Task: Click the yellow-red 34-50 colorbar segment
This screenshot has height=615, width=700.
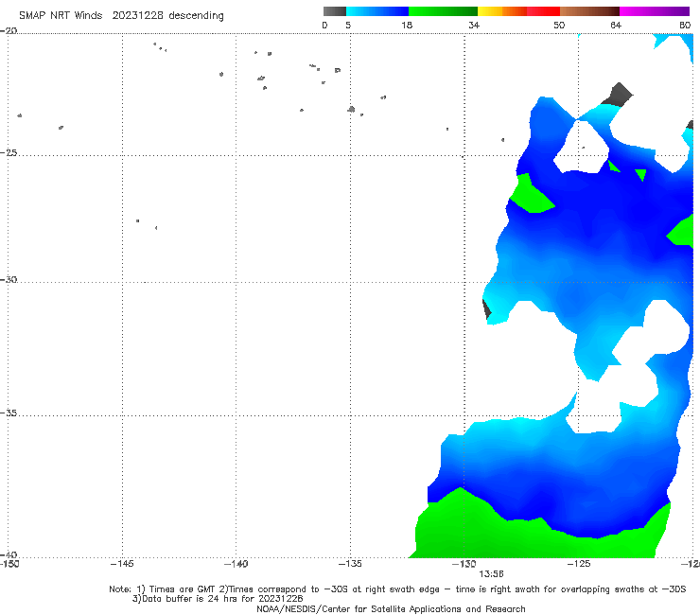Action: 518,11
